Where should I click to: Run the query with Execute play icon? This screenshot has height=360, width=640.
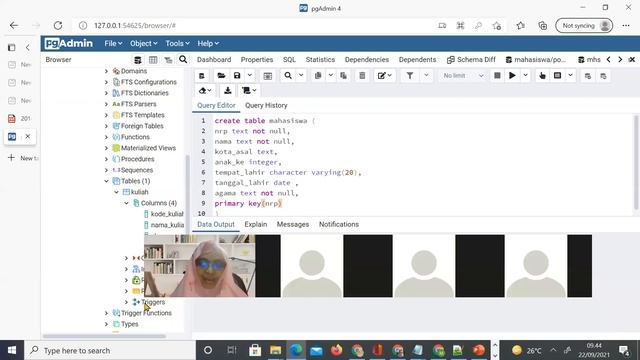[x=512, y=76]
